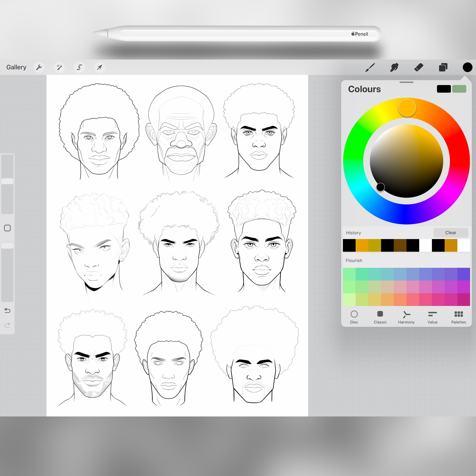Pick amber ninth swatch in History

[451, 245]
